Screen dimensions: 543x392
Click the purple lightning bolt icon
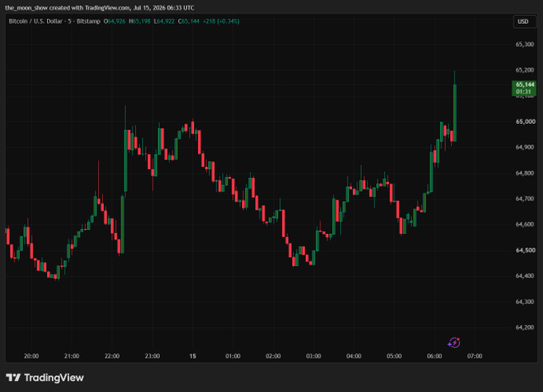(454, 343)
